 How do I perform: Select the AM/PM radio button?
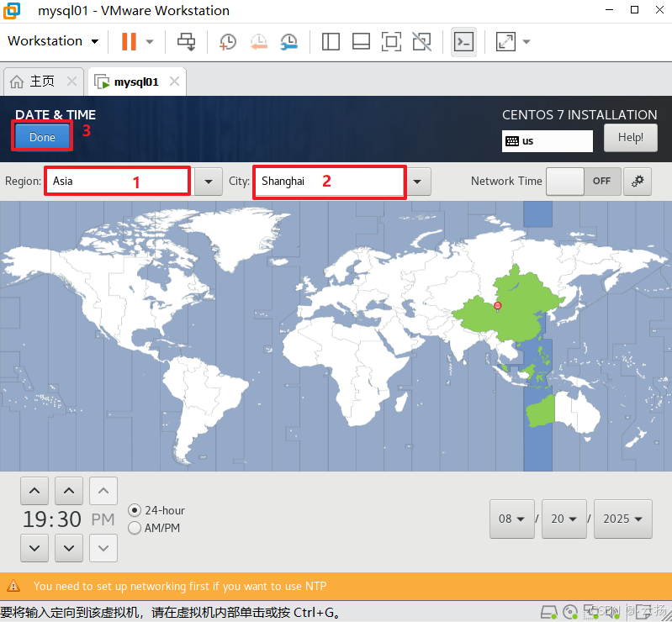(135, 528)
